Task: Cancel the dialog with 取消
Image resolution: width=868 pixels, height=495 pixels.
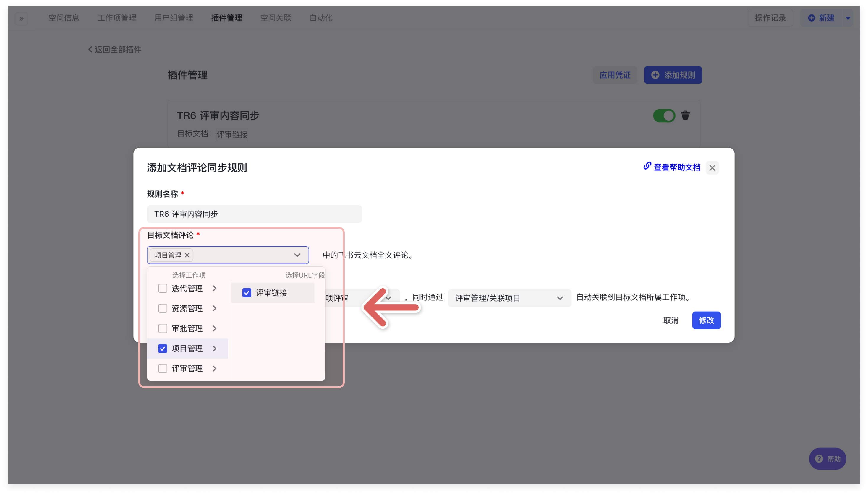Action: (670, 320)
